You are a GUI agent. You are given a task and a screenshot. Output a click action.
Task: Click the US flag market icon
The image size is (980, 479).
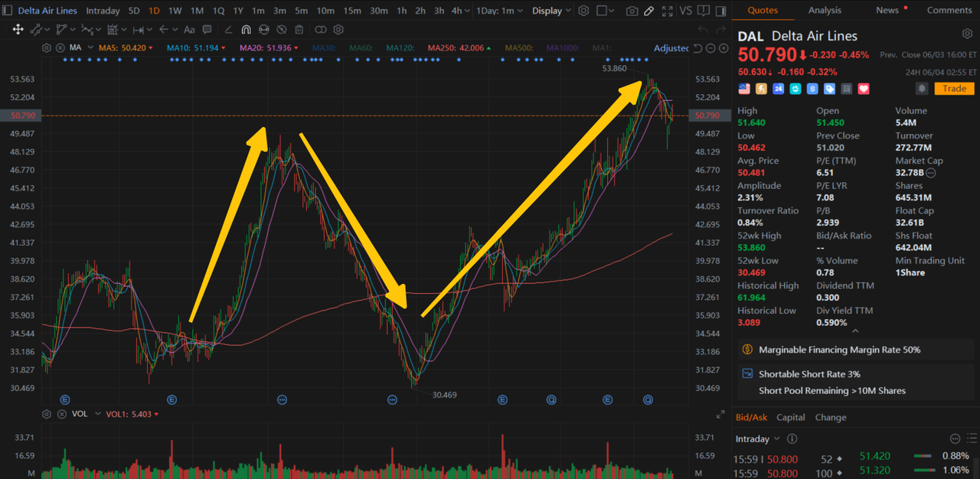(x=743, y=89)
